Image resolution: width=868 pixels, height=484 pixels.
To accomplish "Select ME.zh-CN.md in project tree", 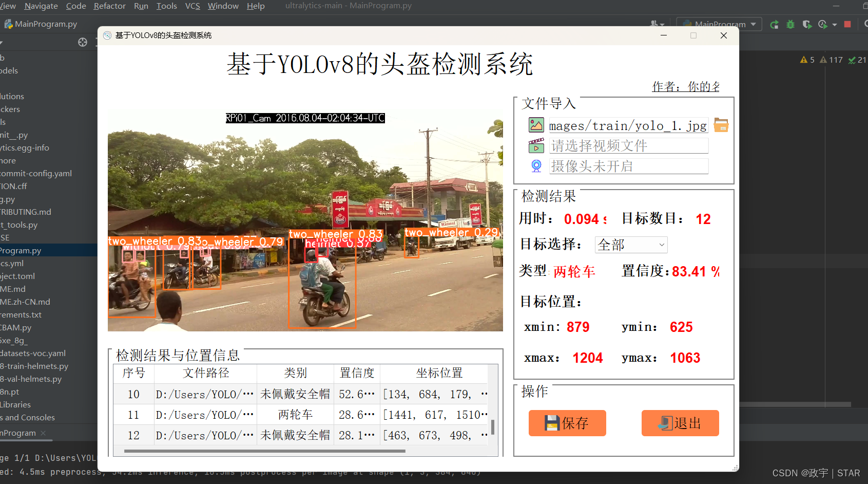I will coord(25,302).
